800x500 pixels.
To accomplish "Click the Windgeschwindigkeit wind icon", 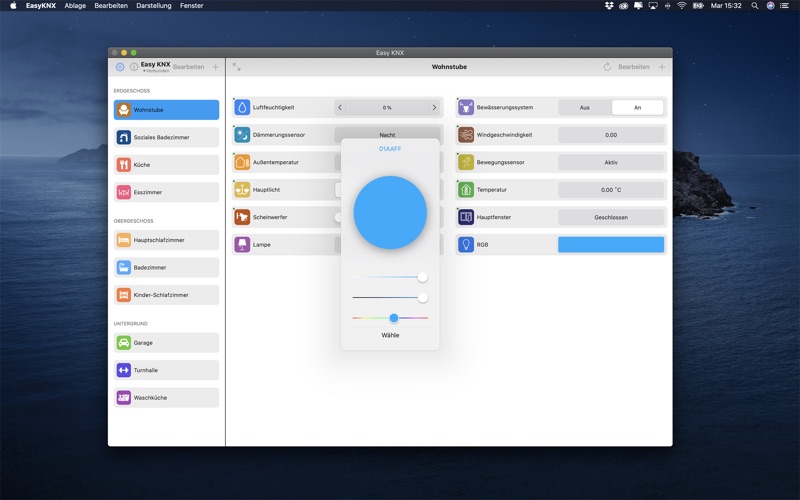I will pyautogui.click(x=466, y=135).
